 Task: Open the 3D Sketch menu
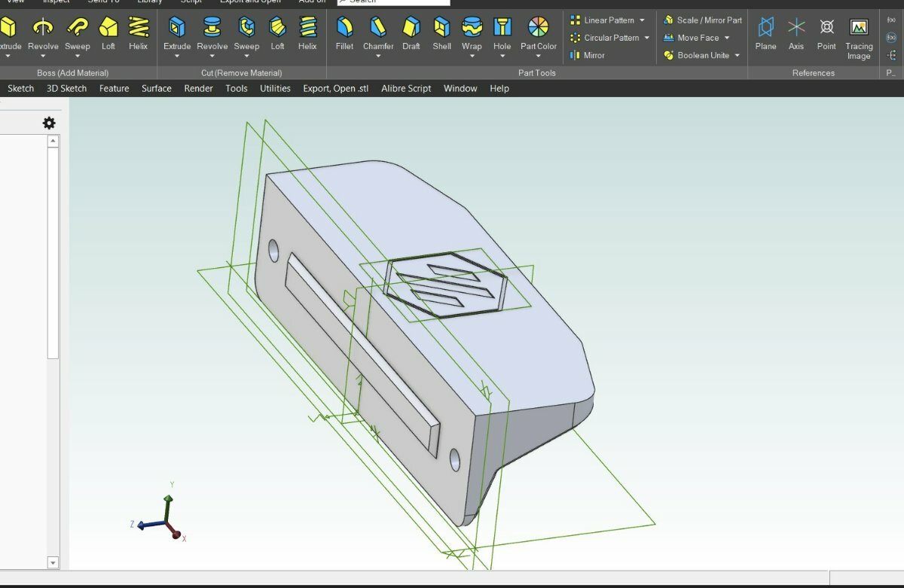tap(67, 88)
